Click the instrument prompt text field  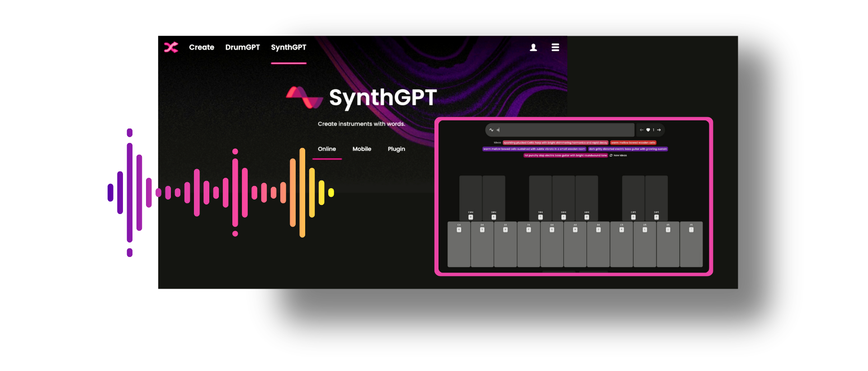click(560, 130)
